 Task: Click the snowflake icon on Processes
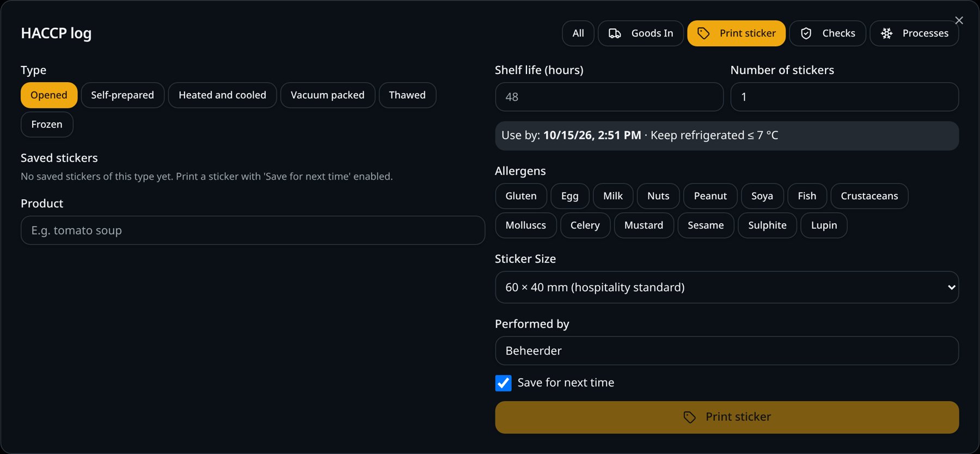click(887, 34)
